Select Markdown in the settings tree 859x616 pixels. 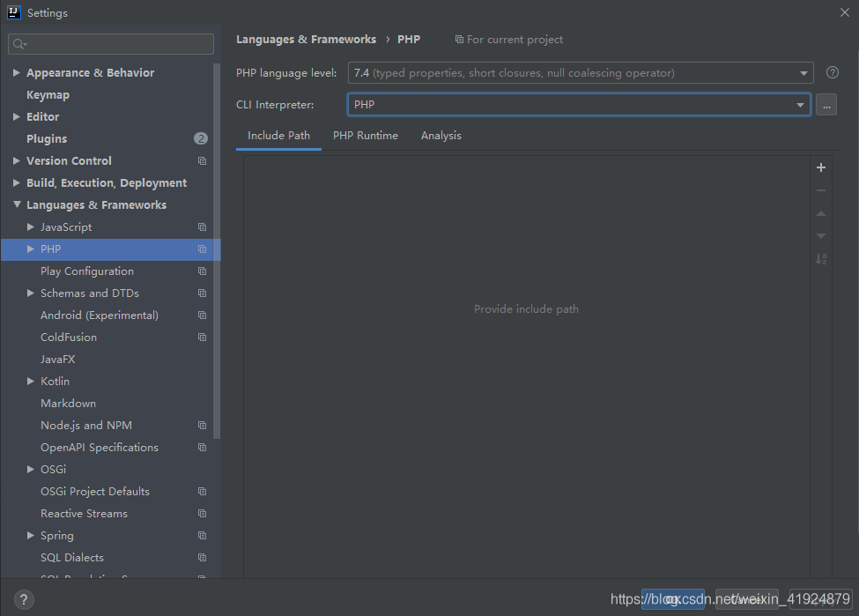click(x=68, y=404)
